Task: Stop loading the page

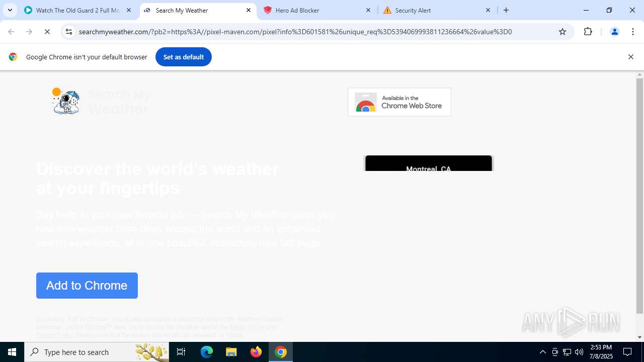Action: coord(47,32)
